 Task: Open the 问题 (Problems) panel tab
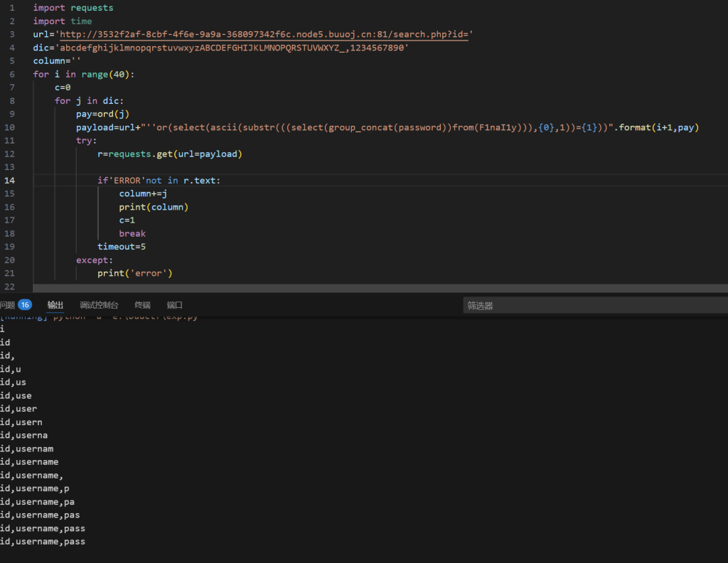pyautogui.click(x=7, y=305)
